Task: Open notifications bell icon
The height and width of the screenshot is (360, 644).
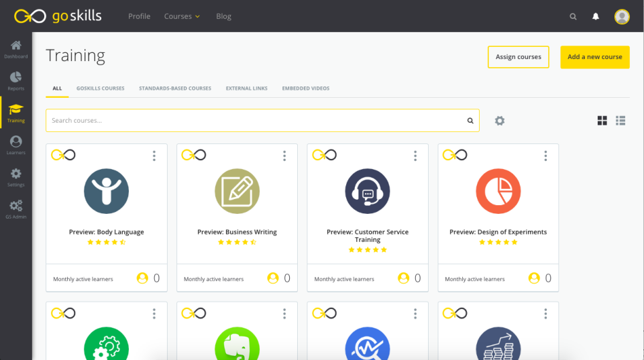Action: click(596, 16)
